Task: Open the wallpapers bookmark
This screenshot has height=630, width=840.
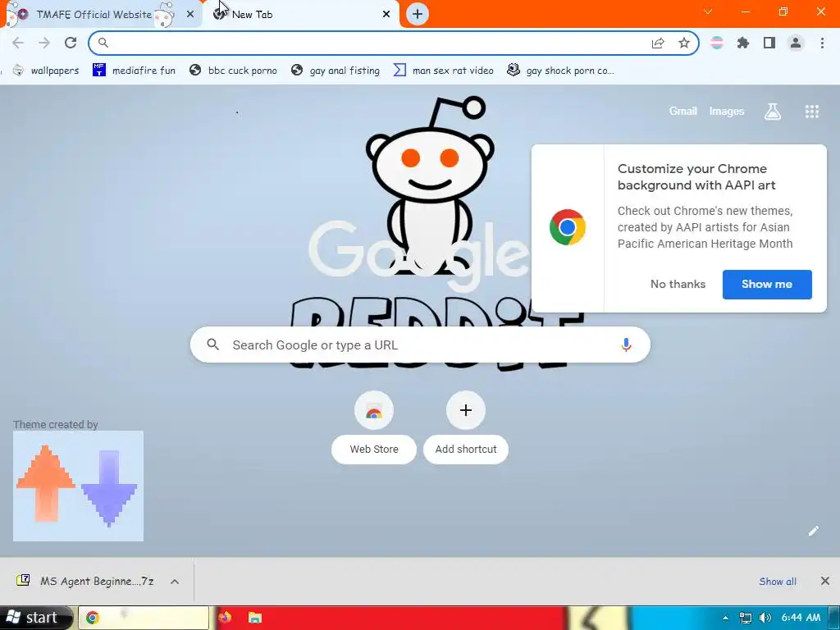Action: (46, 71)
